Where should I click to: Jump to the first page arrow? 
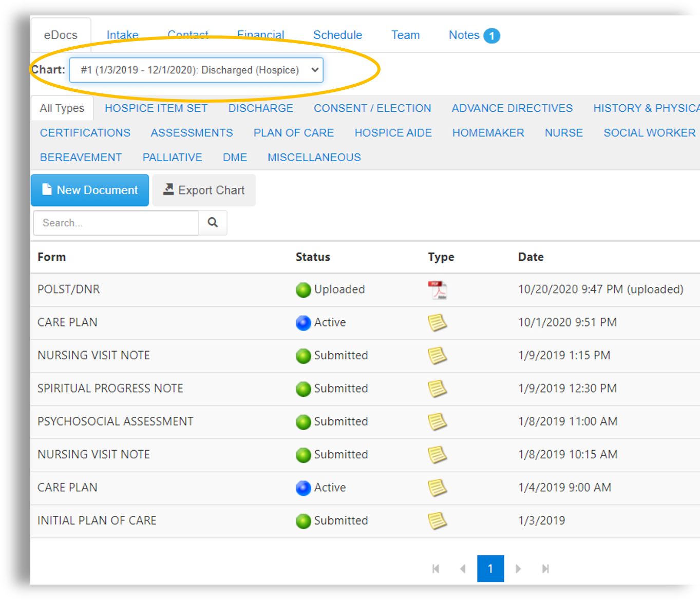[x=436, y=569]
